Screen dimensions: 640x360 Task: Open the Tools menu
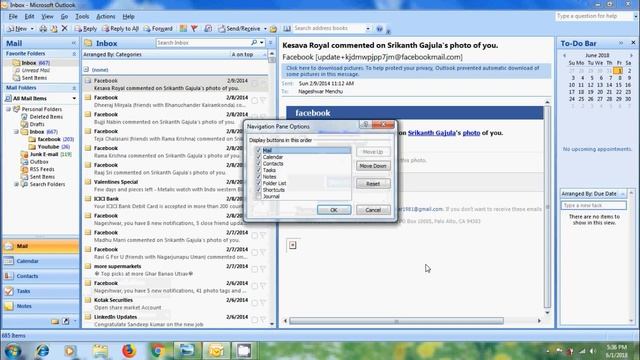82,17
